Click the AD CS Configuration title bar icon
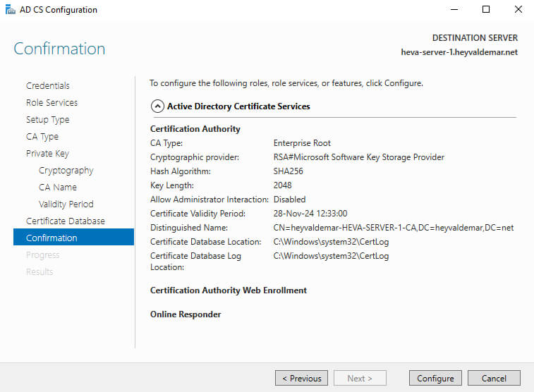Image resolution: width=534 pixels, height=392 pixels. click(10, 10)
